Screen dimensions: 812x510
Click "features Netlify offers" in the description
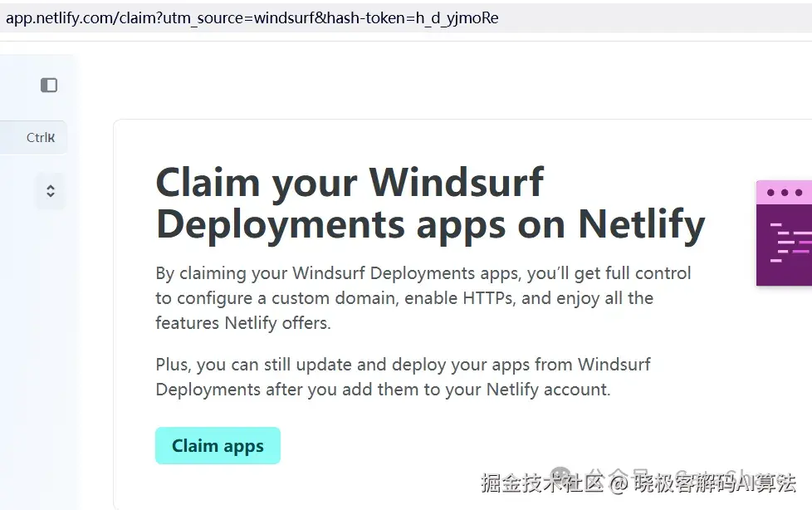pos(242,323)
